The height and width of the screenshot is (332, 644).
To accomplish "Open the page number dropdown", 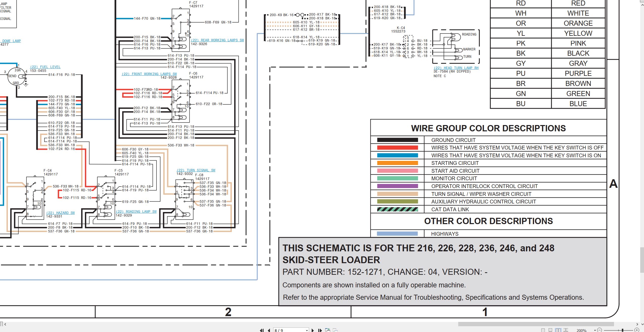I will (307, 330).
